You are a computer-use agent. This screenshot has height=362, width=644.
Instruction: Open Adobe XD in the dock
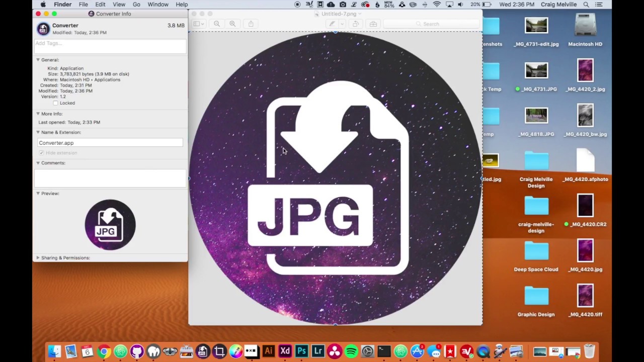click(285, 351)
